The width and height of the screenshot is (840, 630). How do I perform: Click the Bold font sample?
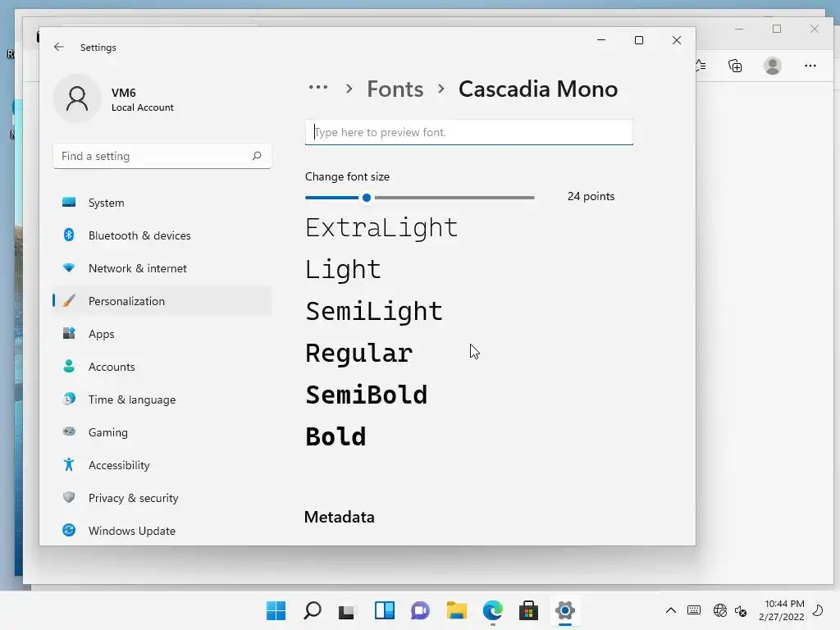point(336,436)
